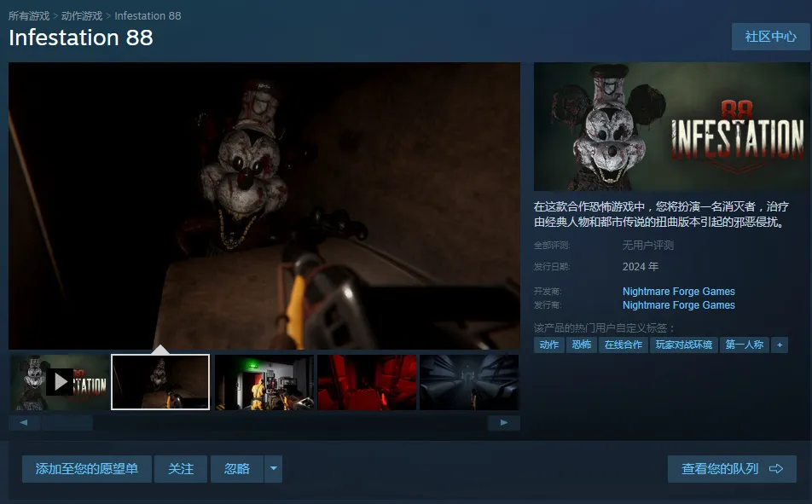Open developer Nightmare Forge Games link
812x504 pixels.
click(678, 291)
